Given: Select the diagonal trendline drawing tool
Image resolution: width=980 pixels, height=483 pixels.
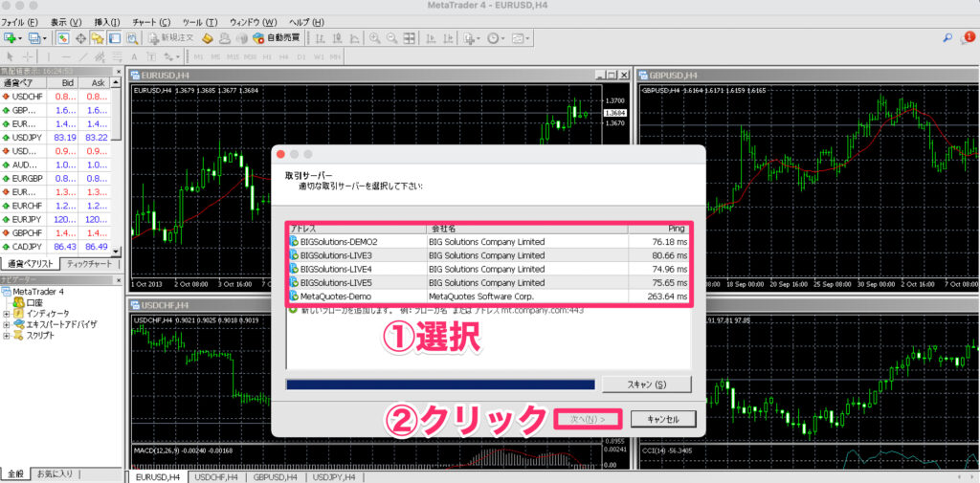Looking at the screenshot, I should (82, 56).
